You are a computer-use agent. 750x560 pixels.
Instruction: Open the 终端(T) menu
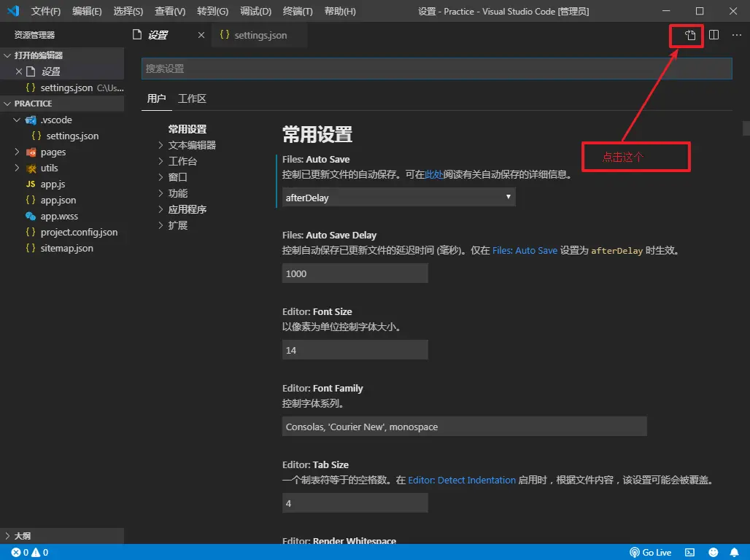pyautogui.click(x=298, y=11)
